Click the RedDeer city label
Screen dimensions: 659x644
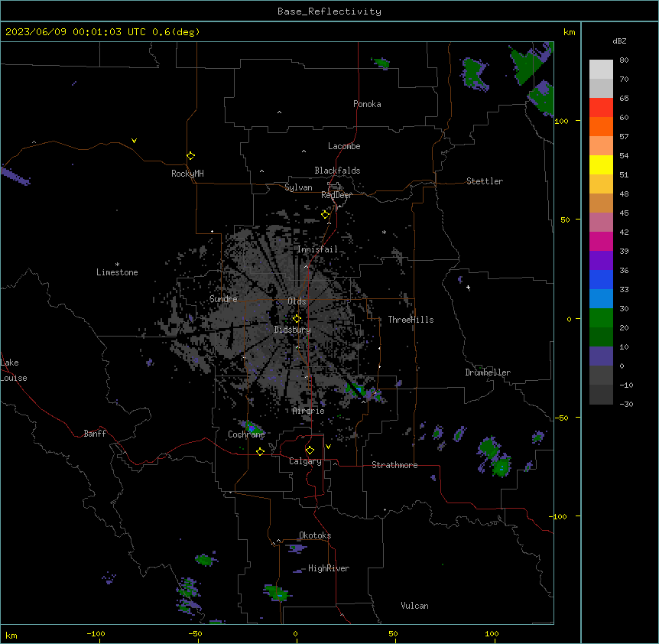(336, 195)
